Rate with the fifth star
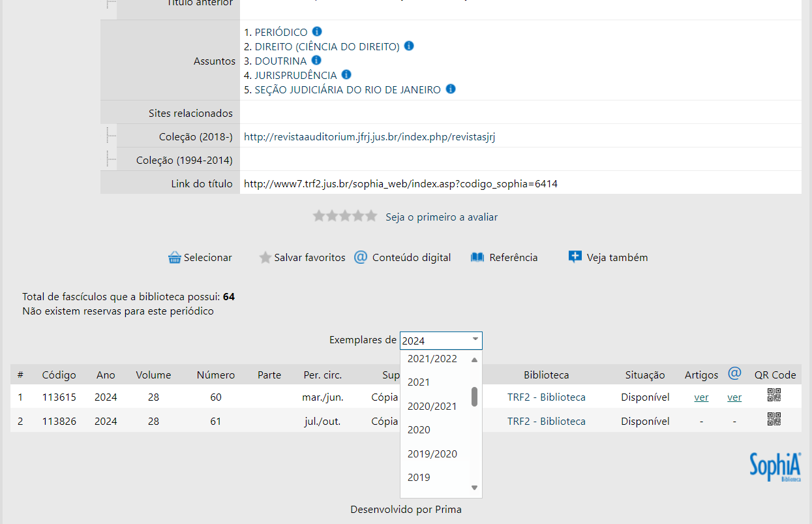 (370, 216)
